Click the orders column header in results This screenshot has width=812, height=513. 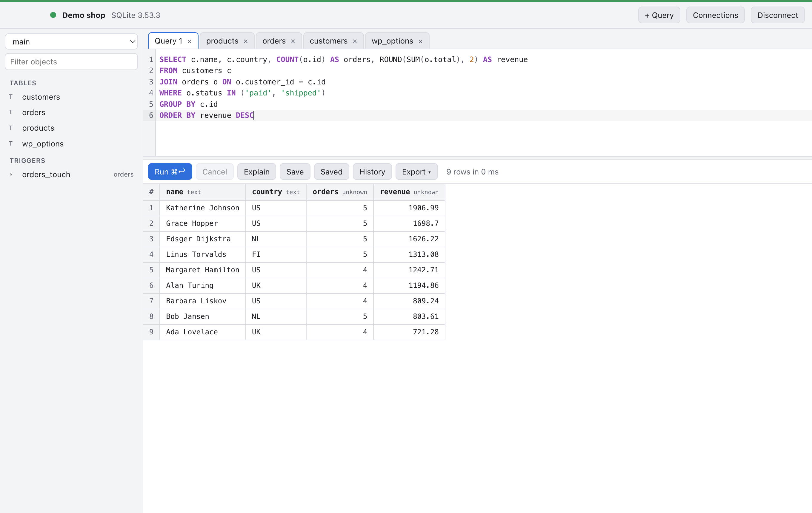(339, 192)
